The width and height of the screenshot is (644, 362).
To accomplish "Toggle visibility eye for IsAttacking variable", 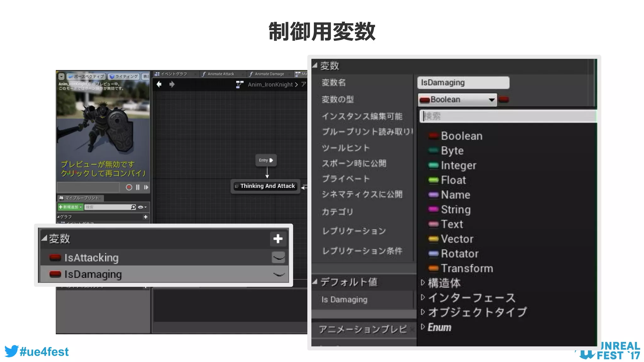I will (x=279, y=258).
